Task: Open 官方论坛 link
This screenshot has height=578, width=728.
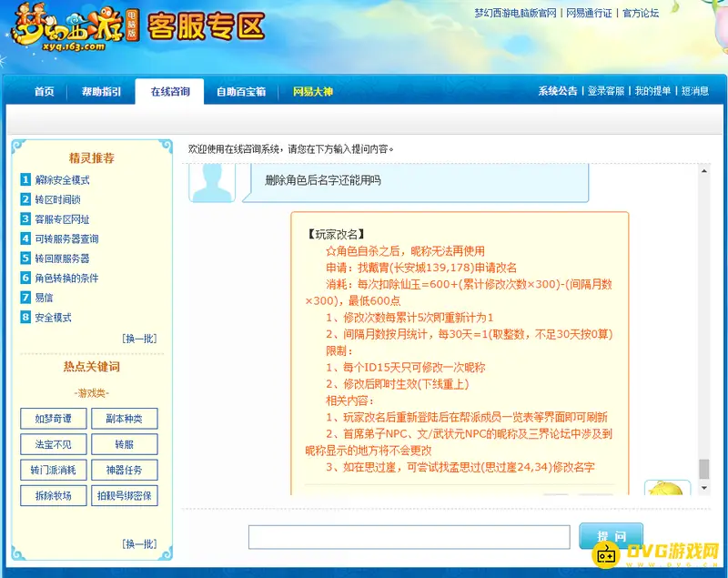Action: click(x=641, y=13)
